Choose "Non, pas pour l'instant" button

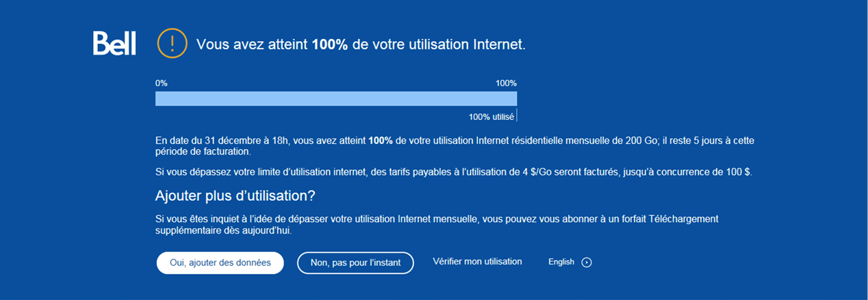(355, 262)
